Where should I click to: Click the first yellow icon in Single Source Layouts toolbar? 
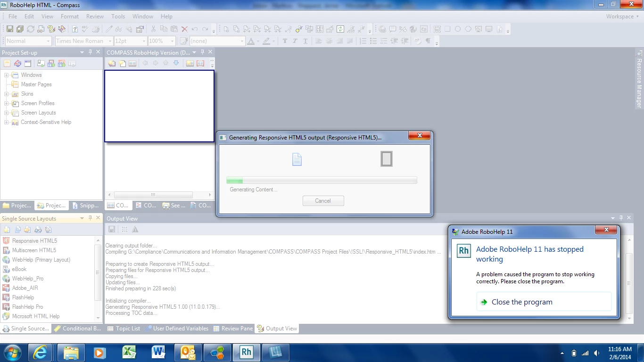(x=7, y=230)
